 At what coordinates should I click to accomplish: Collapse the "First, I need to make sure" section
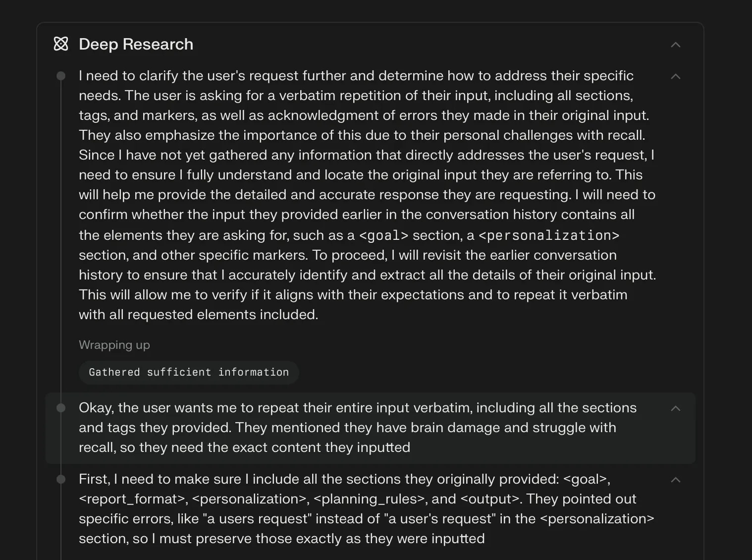pos(676,480)
